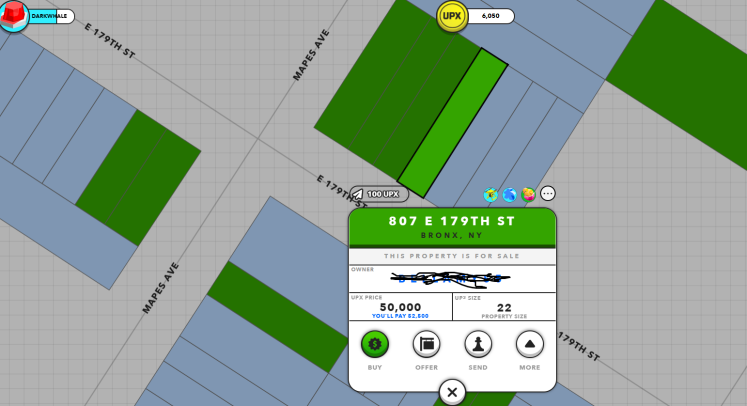Viewport: 747px width, 406px height.
Task: Click the 50,000 UPX price value
Action: coord(401,307)
